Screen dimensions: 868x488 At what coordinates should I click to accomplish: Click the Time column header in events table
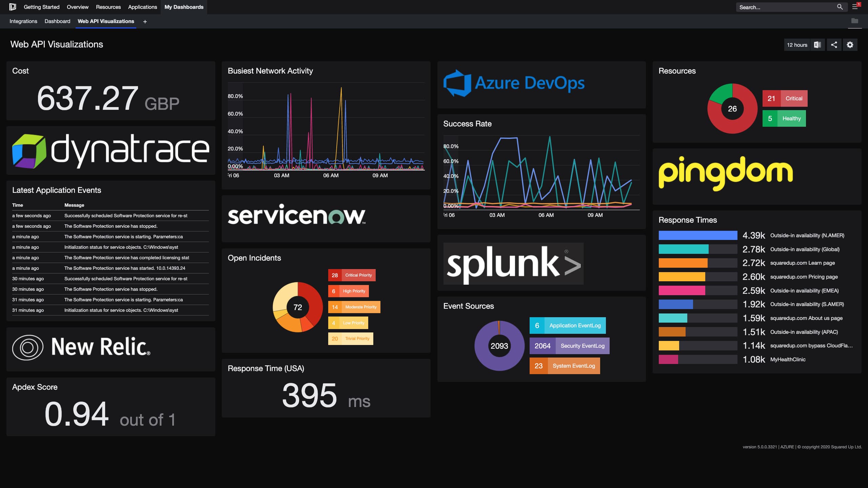coord(18,205)
